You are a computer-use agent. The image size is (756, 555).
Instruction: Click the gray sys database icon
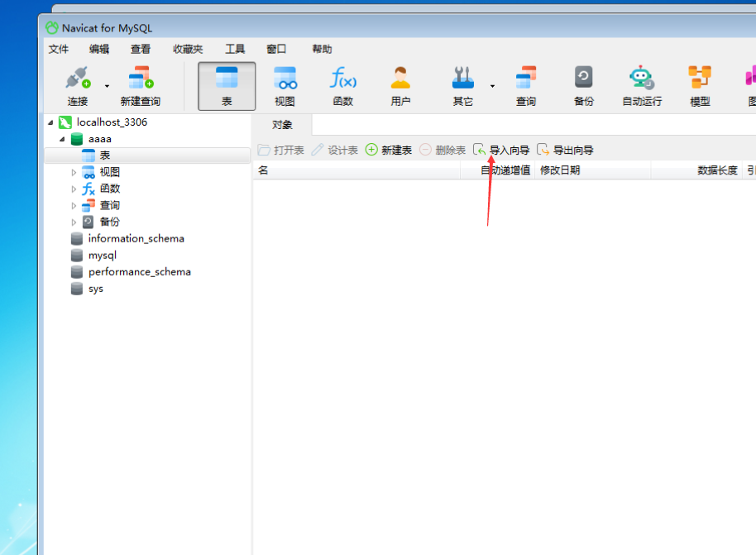(x=77, y=289)
